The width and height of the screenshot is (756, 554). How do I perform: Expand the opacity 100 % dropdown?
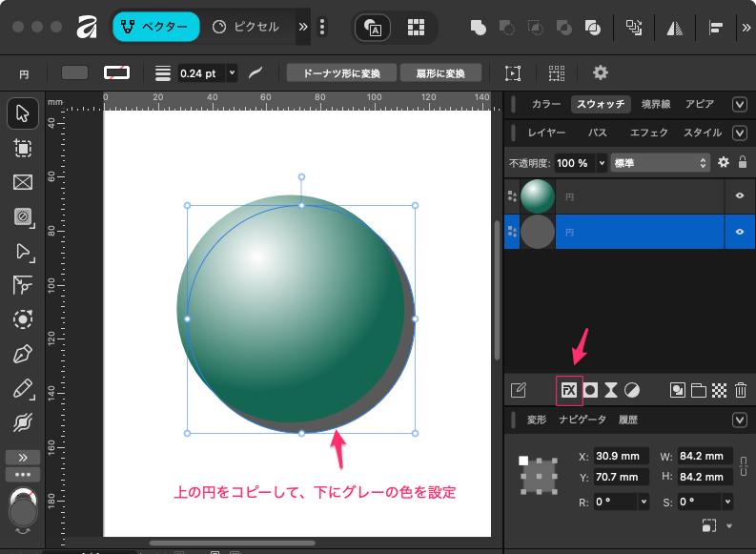[x=602, y=163]
